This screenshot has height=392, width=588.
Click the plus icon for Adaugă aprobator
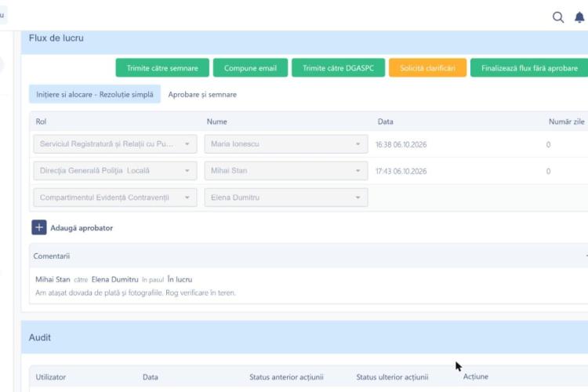[x=39, y=227]
